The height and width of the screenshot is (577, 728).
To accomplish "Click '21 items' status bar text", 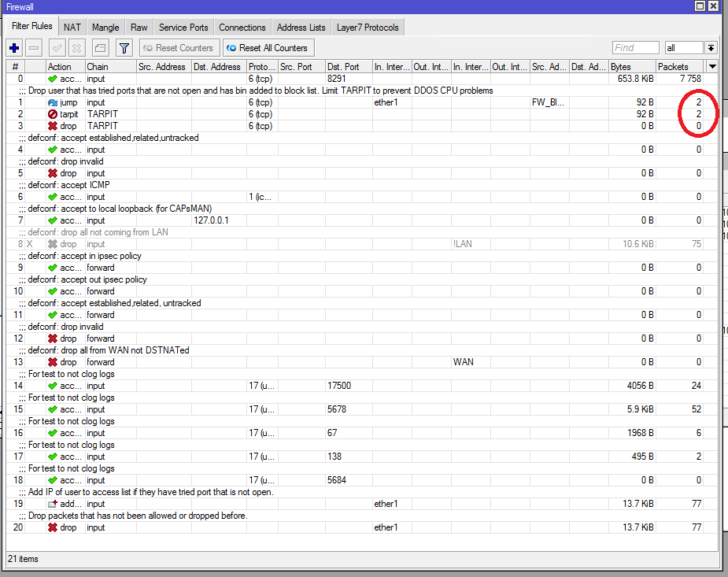I will pos(23,559).
